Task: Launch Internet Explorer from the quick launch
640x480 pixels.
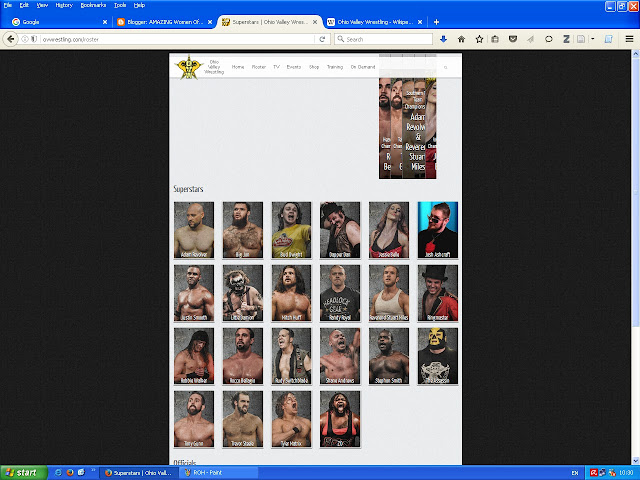Action: pyautogui.click(x=58, y=473)
